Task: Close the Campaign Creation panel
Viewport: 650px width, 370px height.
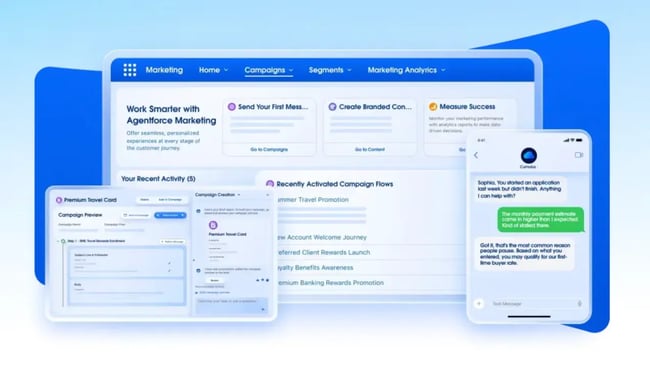Action: pos(267,195)
